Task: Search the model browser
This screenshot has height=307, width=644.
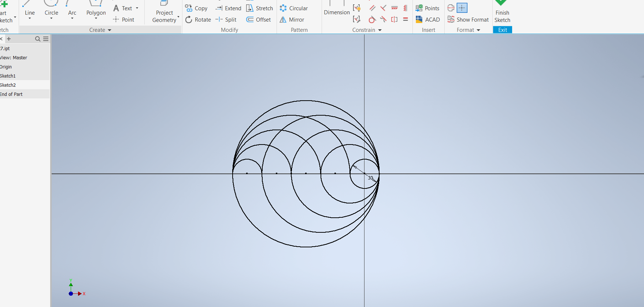Action: click(37, 39)
